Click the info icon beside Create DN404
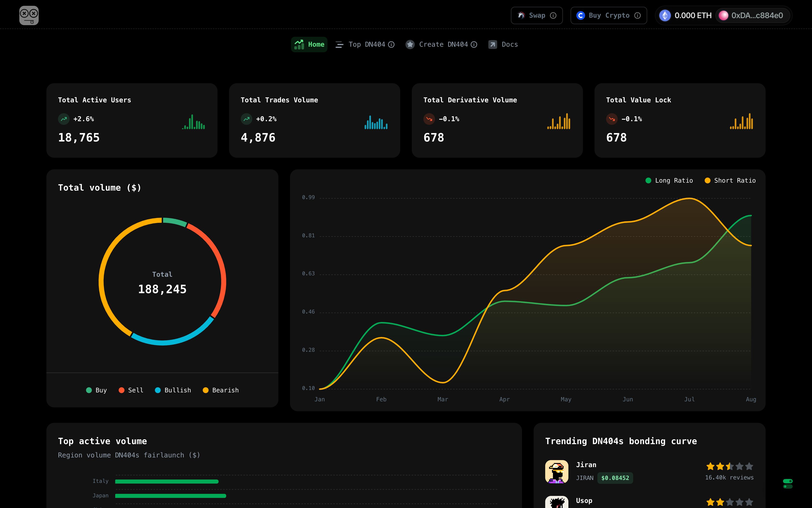This screenshot has width=812, height=508. (474, 44)
